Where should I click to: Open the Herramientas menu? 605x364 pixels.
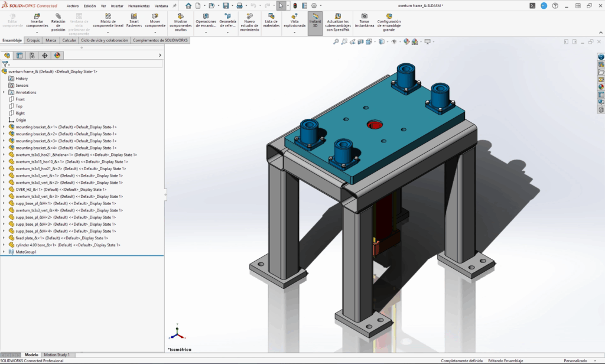pyautogui.click(x=139, y=6)
